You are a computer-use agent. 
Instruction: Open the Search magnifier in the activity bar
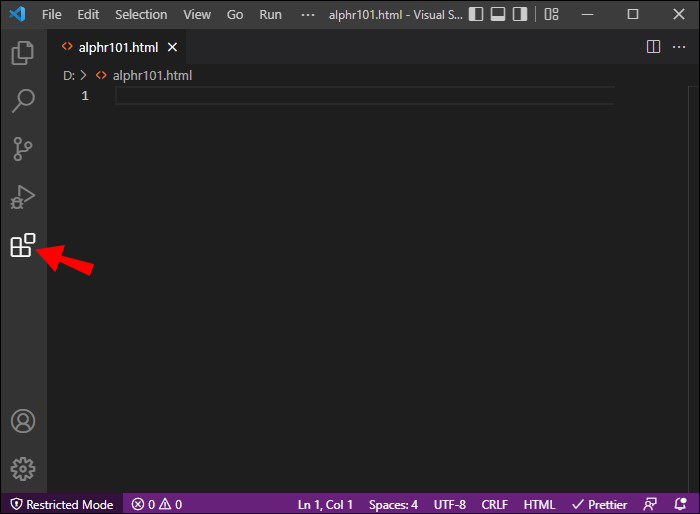(22, 101)
